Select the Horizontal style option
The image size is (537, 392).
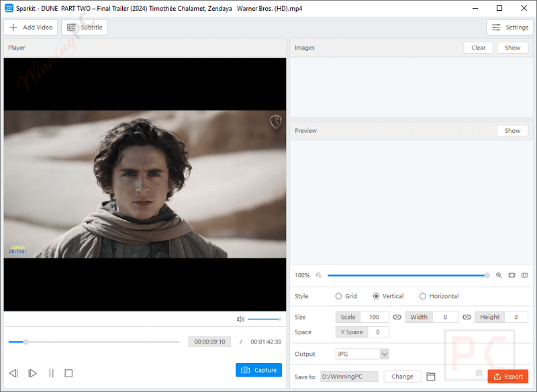(439, 296)
